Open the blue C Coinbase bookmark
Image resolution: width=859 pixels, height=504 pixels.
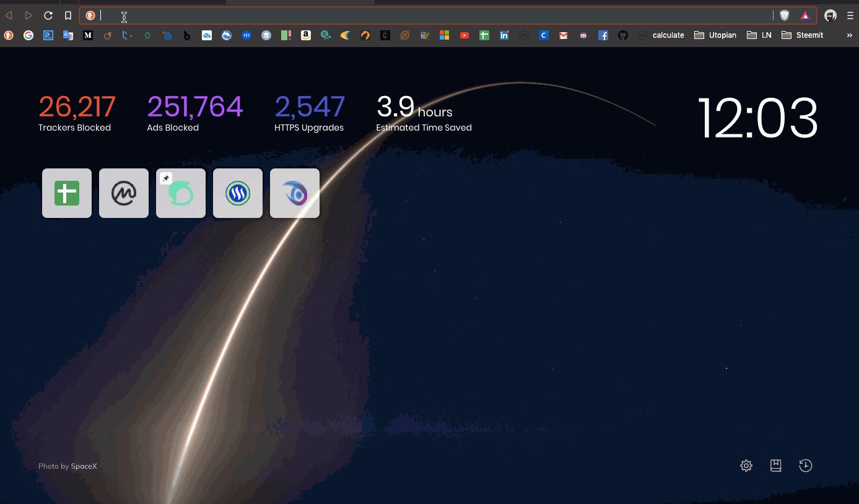tap(544, 35)
